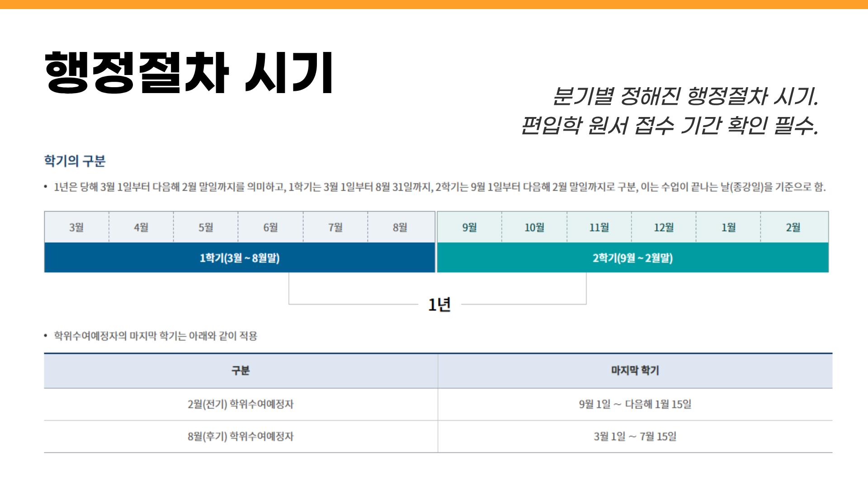The width and height of the screenshot is (868, 488).
Task: Select the 8월(후기) 학위수여예정자 cell
Action: (241, 436)
